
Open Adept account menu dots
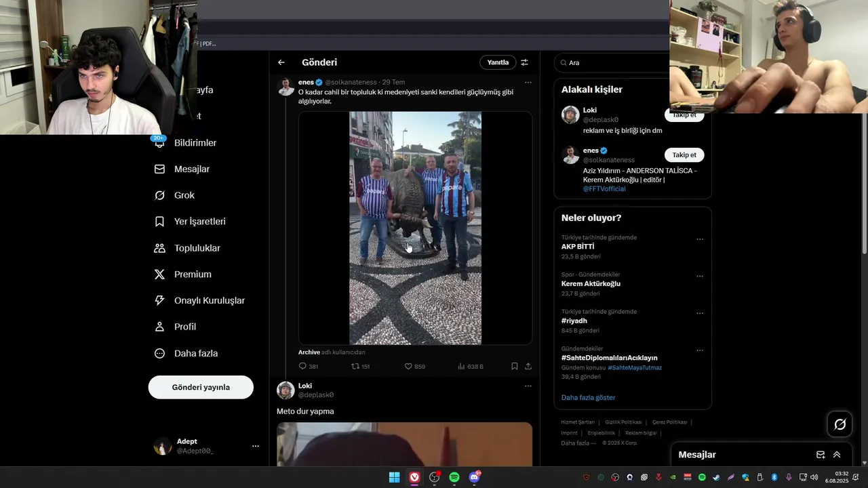(x=256, y=446)
